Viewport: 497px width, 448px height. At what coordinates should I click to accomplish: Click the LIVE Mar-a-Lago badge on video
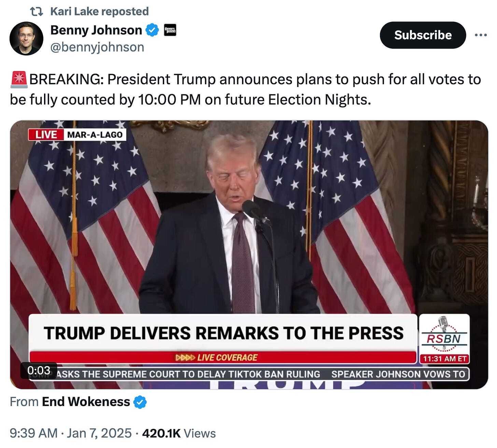pos(77,134)
